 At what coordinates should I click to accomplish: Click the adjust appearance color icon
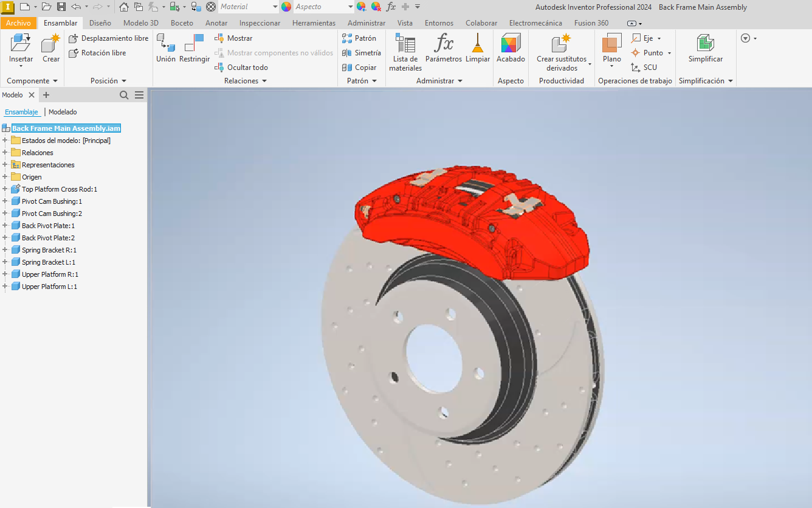click(x=362, y=7)
